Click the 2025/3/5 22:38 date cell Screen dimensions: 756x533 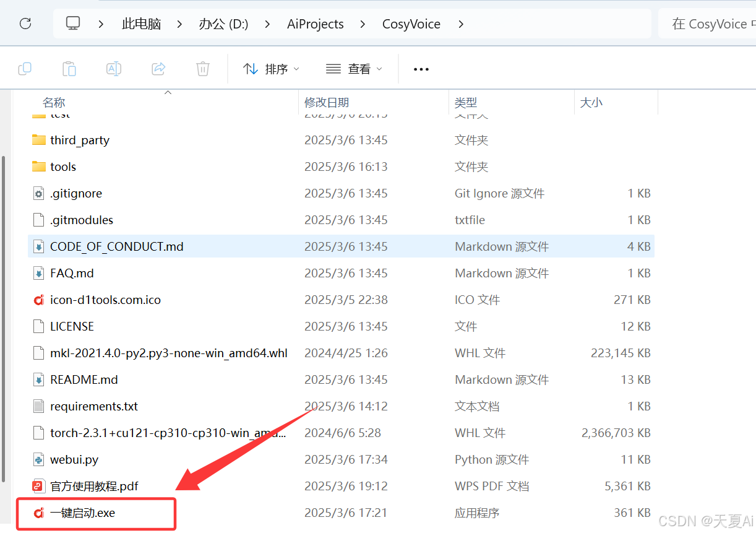tap(346, 300)
